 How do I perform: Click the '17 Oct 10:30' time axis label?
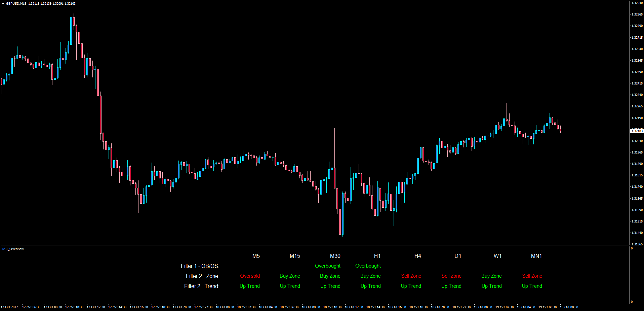(x=74, y=307)
